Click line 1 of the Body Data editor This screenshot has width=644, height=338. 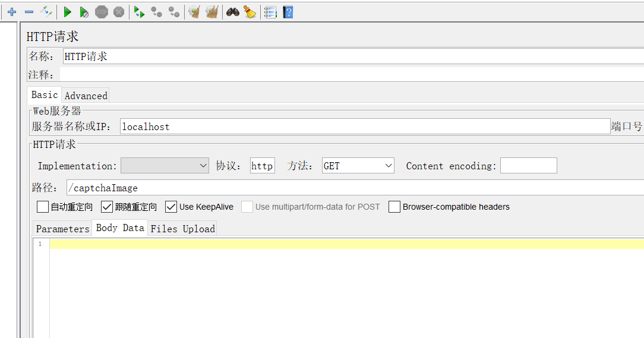(x=346, y=244)
